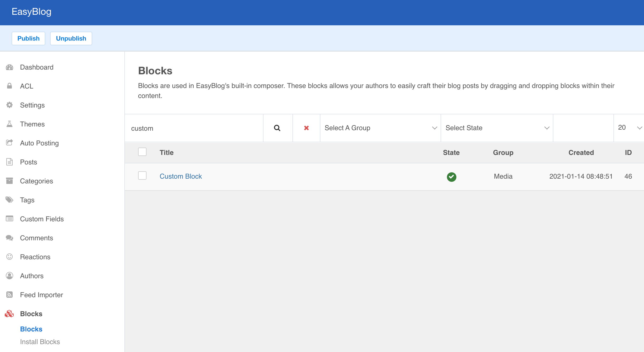Click the Settings gear icon
This screenshot has width=644, height=352.
(x=9, y=105)
